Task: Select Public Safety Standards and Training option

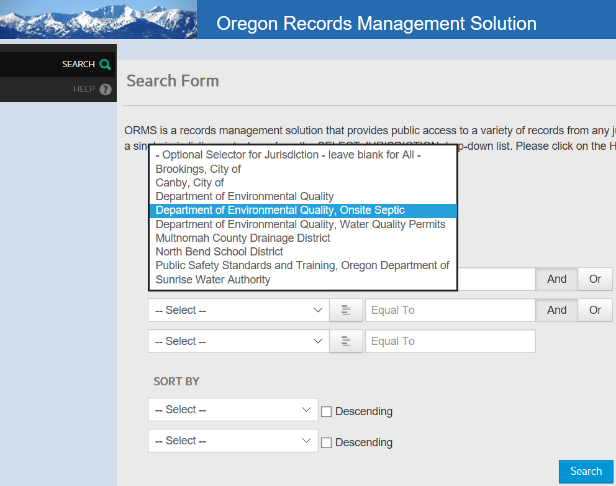Action: click(x=303, y=266)
